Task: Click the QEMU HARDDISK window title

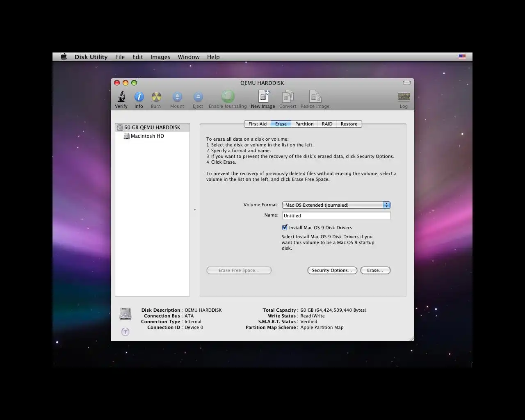Action: coord(262,83)
